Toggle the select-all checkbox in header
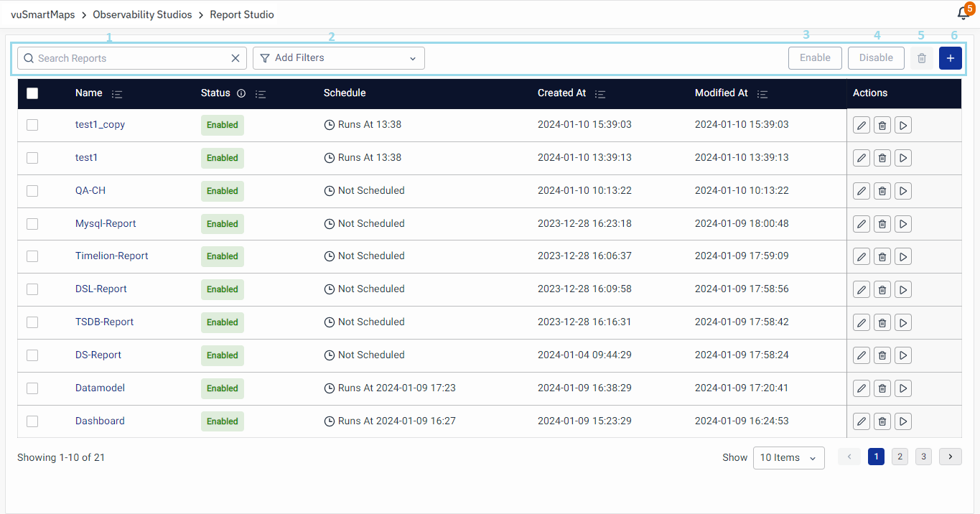This screenshot has height=514, width=980. pyautogui.click(x=32, y=93)
